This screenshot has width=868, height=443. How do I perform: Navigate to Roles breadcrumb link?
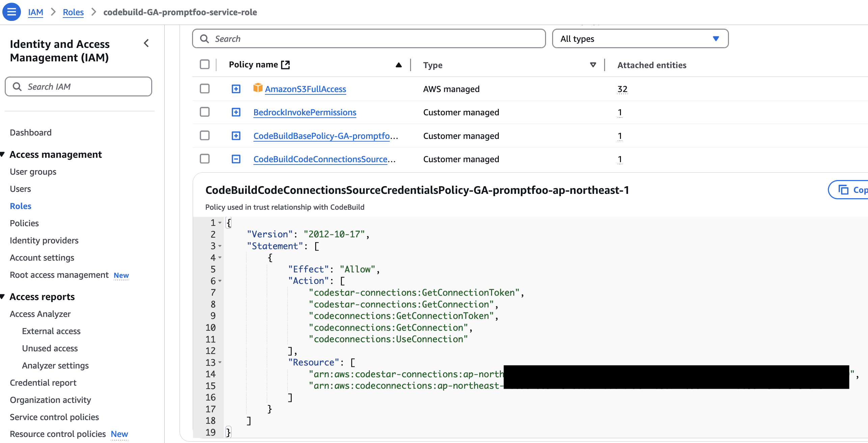coord(73,12)
